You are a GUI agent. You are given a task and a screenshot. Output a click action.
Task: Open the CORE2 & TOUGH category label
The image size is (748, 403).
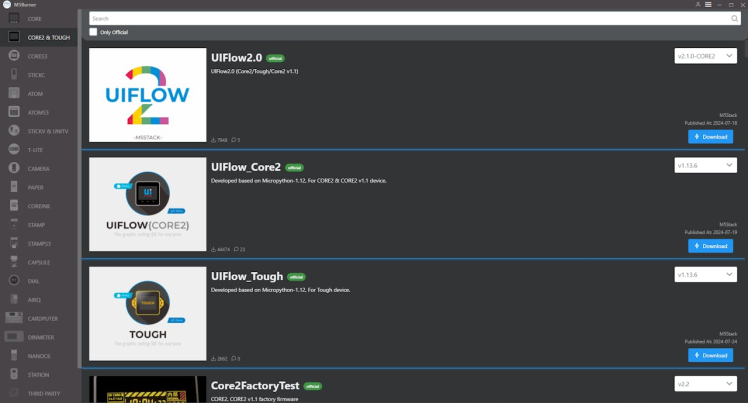point(49,37)
